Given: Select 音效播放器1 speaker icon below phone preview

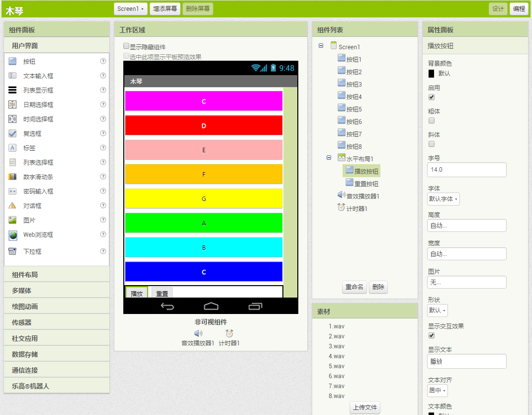Looking at the screenshot, I should 198,333.
